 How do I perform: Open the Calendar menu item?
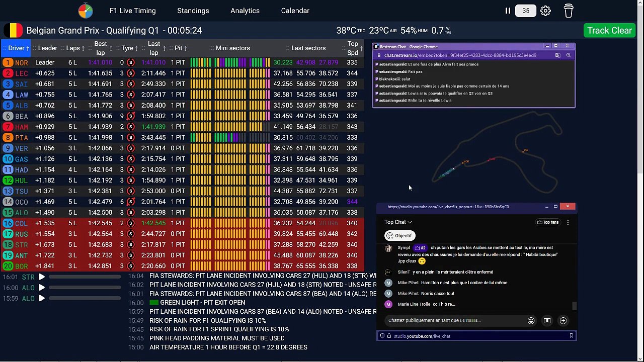(x=295, y=11)
